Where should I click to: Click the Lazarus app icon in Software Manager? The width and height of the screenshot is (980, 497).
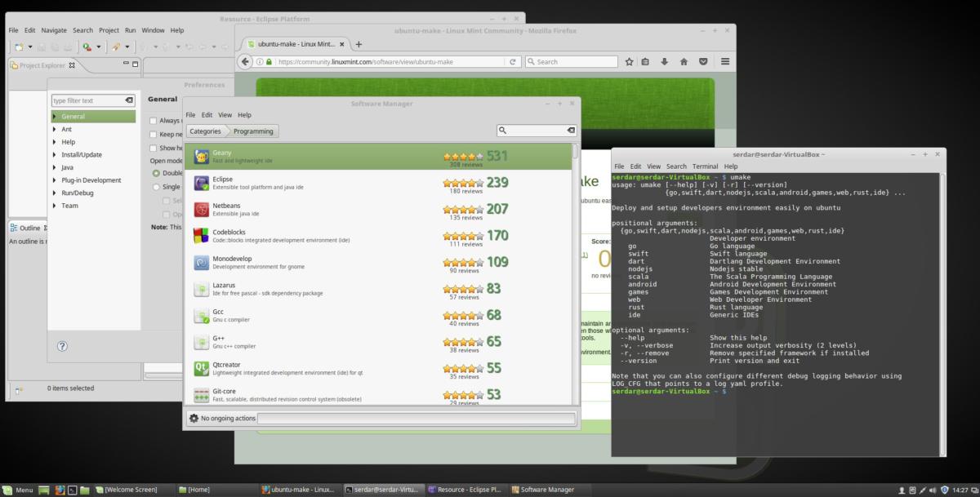pyautogui.click(x=202, y=289)
